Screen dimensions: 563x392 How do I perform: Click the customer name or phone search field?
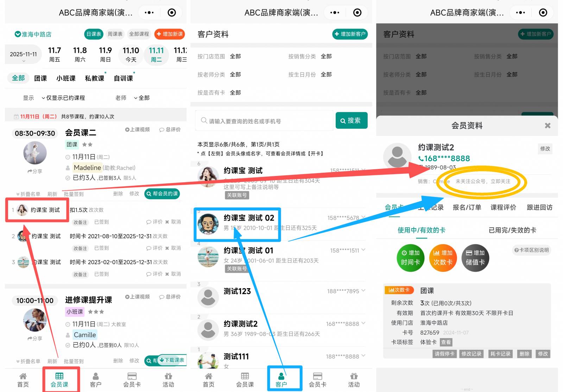[264, 121]
